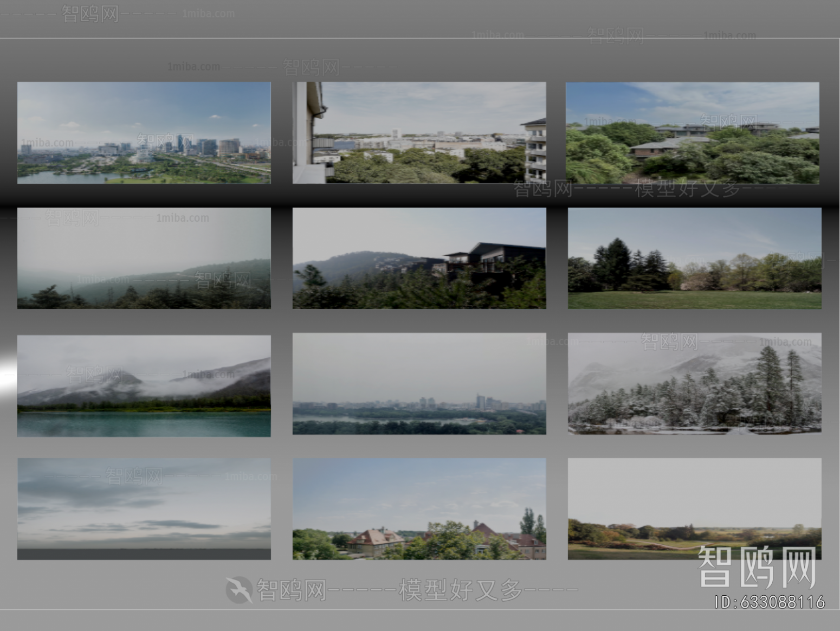Select the countryside meadow path thumbnail
Screen dimensions: 840x631
(694, 508)
